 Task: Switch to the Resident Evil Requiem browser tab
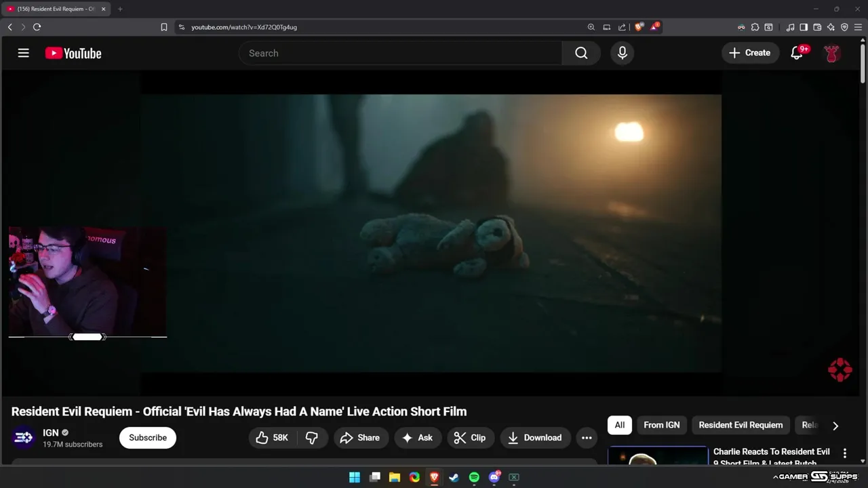(54, 9)
